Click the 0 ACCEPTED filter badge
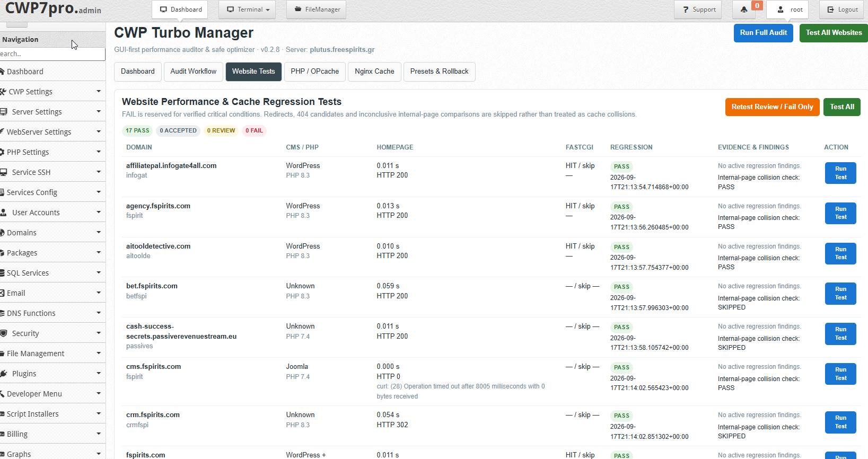Screen dimensions: 868x459 [178, 130]
